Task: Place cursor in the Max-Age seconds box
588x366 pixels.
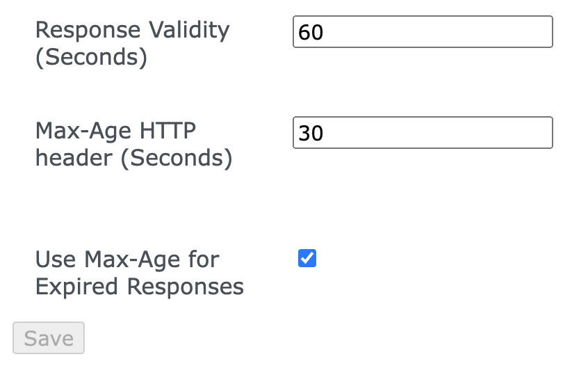Action: [x=423, y=133]
